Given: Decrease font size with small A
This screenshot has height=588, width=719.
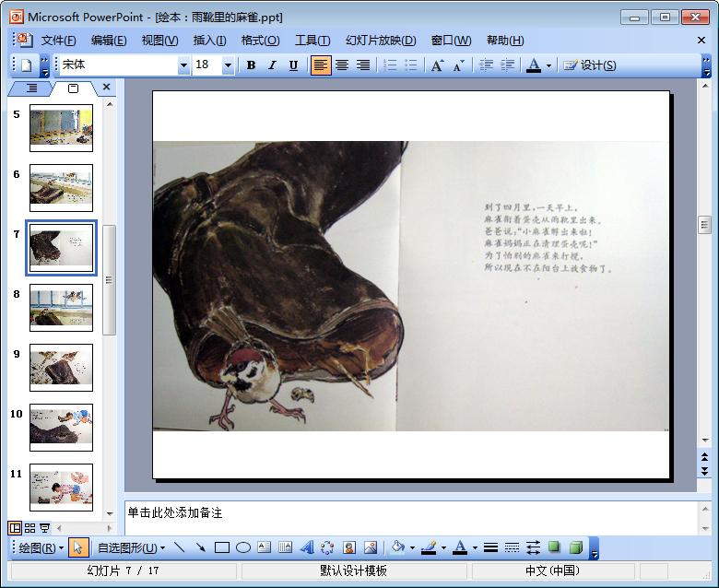Looking at the screenshot, I should pyautogui.click(x=458, y=65).
